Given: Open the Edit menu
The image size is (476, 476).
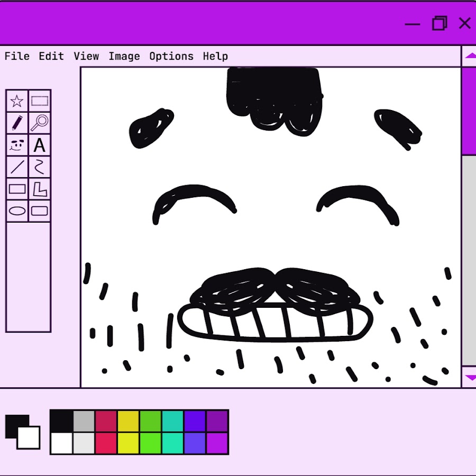Looking at the screenshot, I should (x=51, y=56).
